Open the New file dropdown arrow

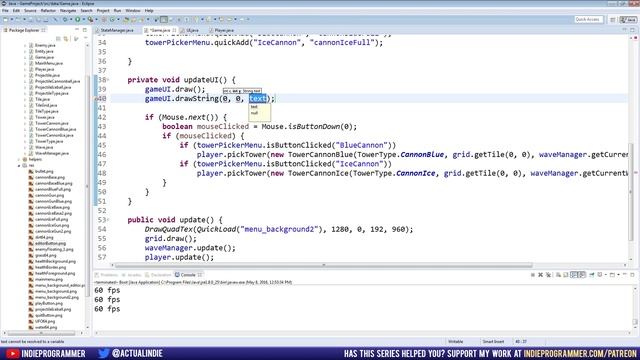click(x=11, y=19)
